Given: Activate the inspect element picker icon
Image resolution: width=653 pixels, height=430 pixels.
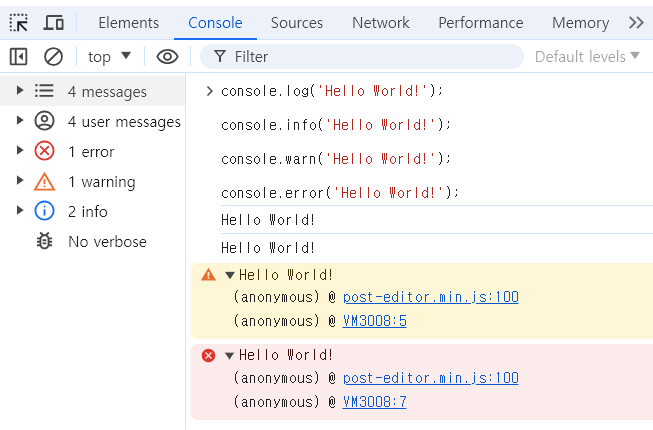Looking at the screenshot, I should pos(19,22).
